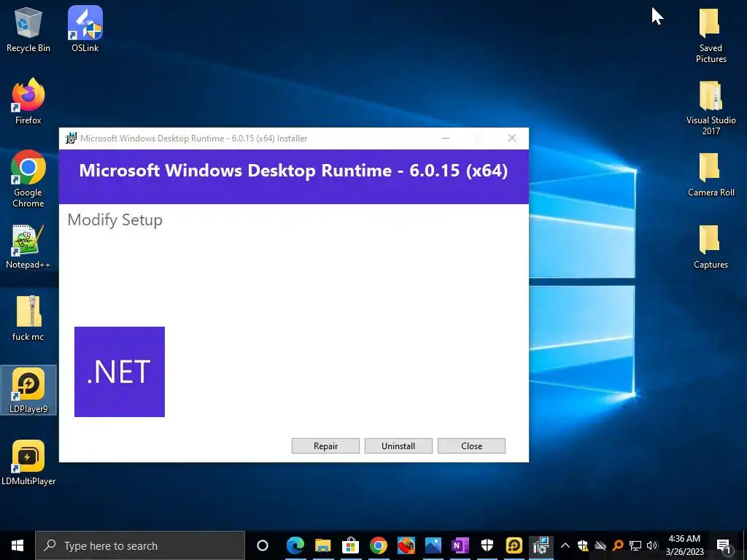Minimize the .NET Runtime installer window
The height and width of the screenshot is (560, 747).
pos(446,138)
